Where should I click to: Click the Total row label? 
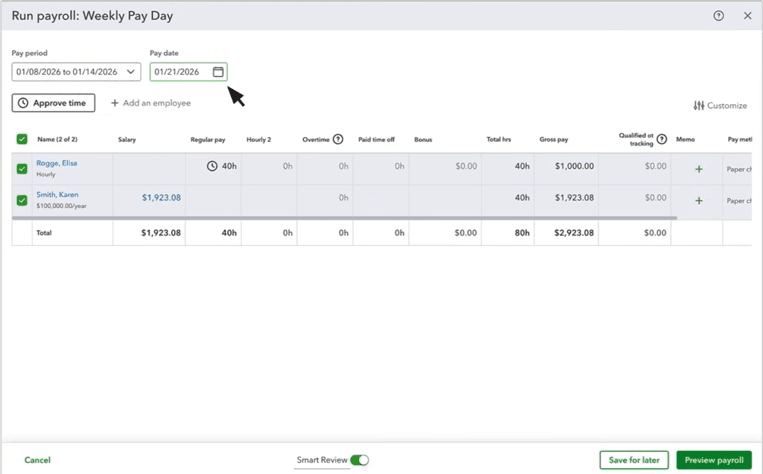pyautogui.click(x=44, y=233)
